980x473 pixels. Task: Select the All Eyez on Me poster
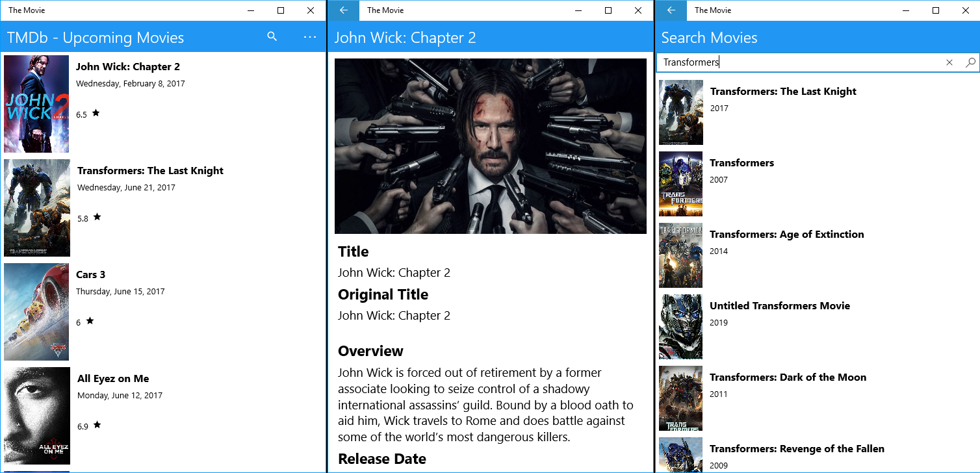point(37,416)
